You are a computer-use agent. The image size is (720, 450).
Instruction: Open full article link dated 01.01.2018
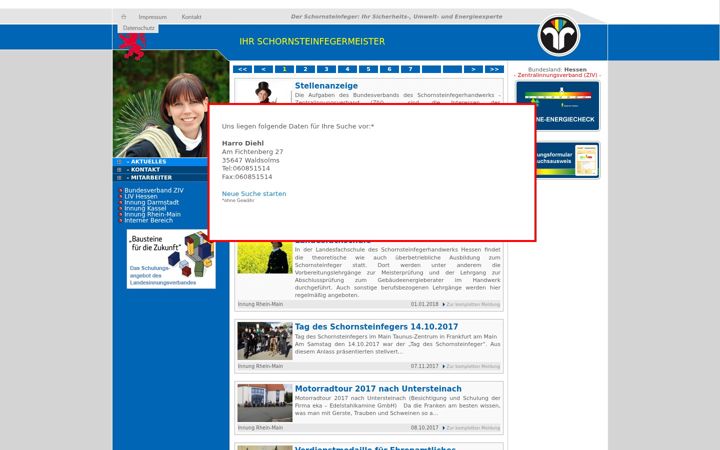473,304
